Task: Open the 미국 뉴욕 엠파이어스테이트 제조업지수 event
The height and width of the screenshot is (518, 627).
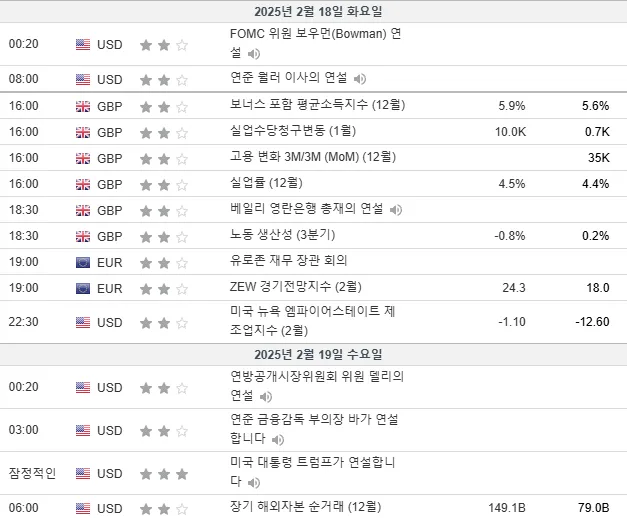Action: [x=313, y=321]
